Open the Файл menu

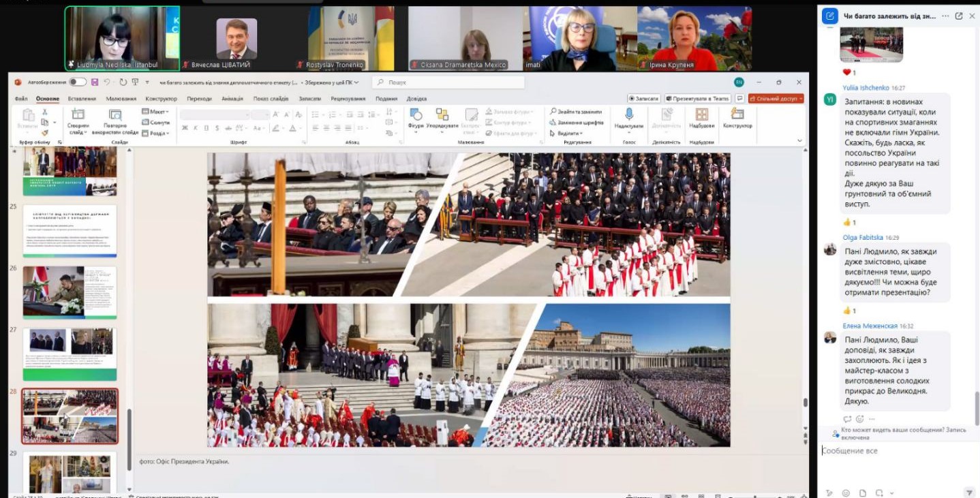click(21, 99)
